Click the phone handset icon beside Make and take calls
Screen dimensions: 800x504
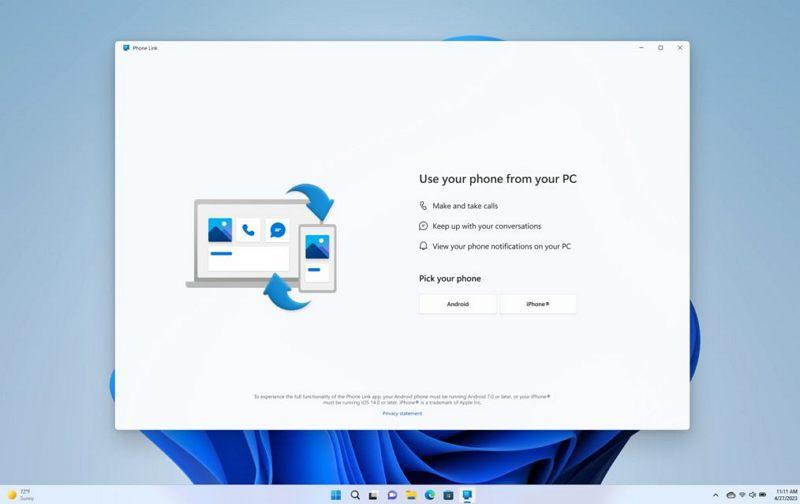click(x=423, y=206)
